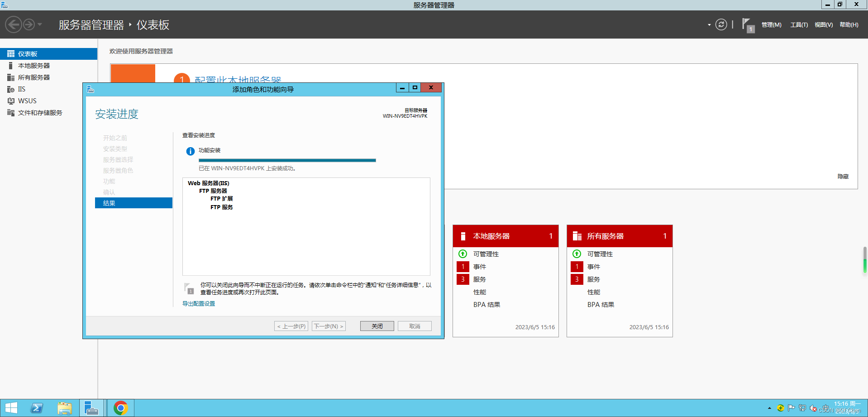Click the 下一步(N) button in the wizard
868x417 pixels.
(x=329, y=326)
